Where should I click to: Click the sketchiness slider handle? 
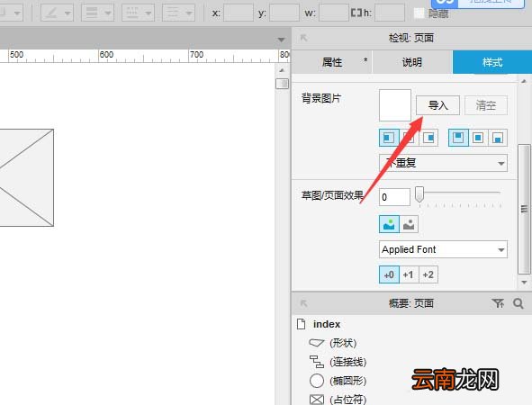(x=419, y=194)
